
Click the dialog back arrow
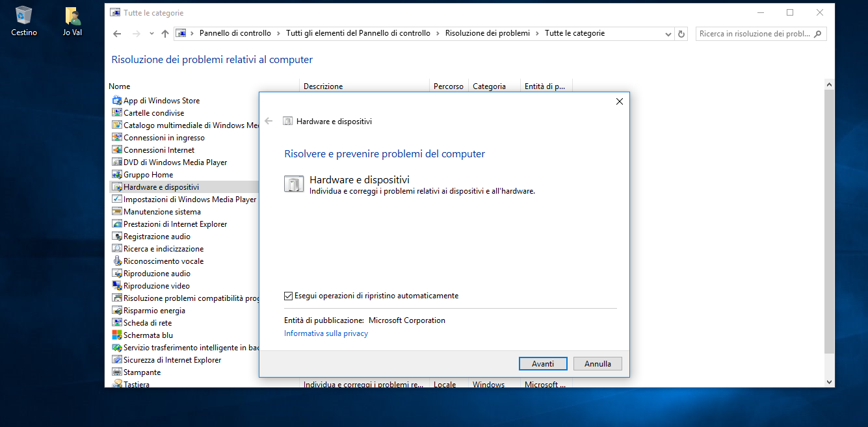pyautogui.click(x=269, y=121)
